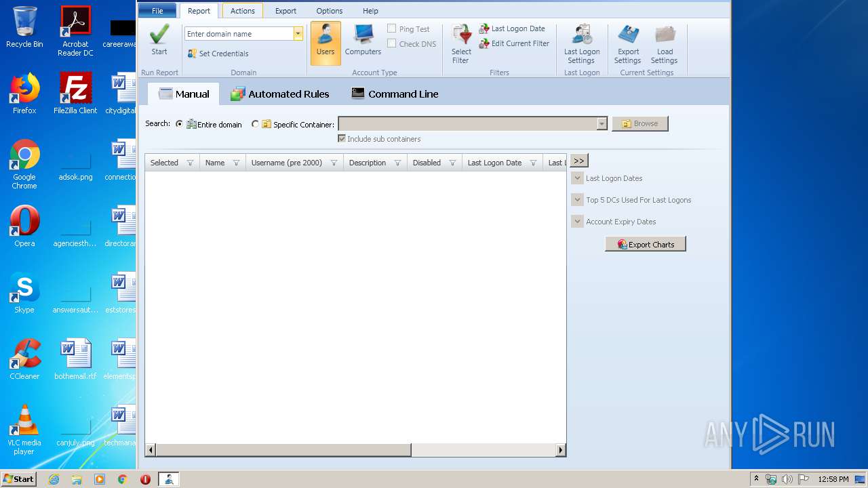868x488 pixels.
Task: Expand the Last Logon Dates section
Action: [577, 178]
